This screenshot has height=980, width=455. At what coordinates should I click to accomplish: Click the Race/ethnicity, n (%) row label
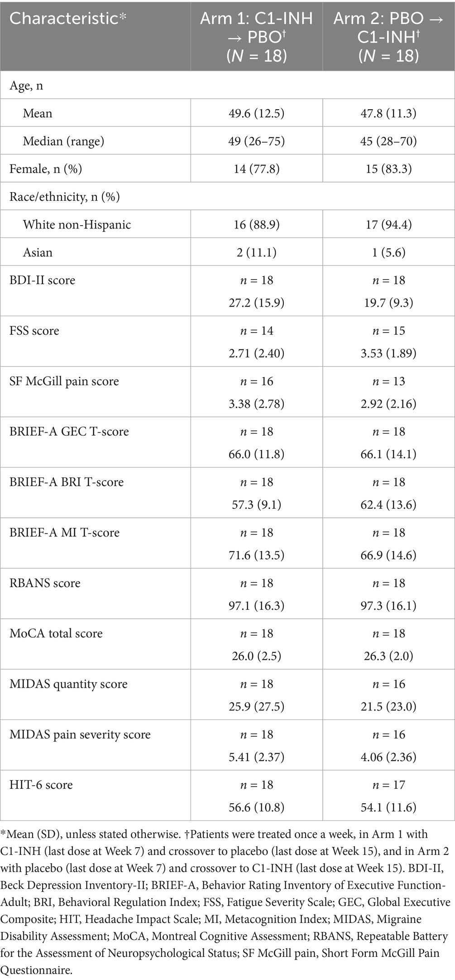point(65,197)
